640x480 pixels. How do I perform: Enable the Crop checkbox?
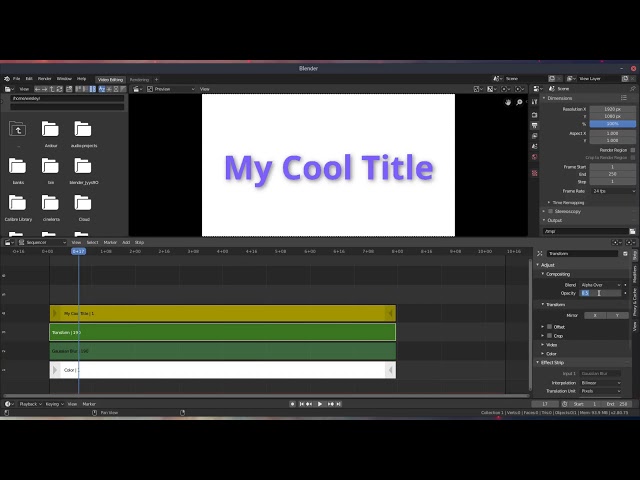pyautogui.click(x=549, y=336)
